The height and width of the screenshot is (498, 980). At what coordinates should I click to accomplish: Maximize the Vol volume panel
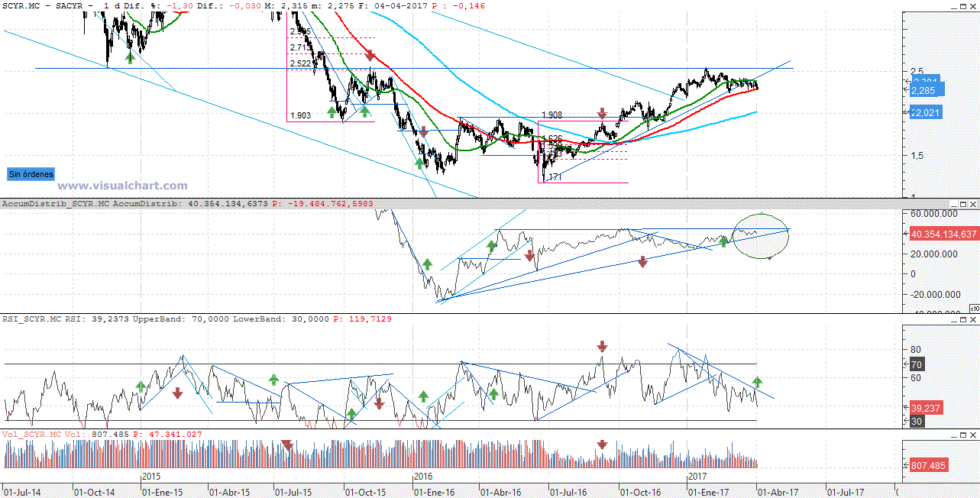(x=962, y=435)
